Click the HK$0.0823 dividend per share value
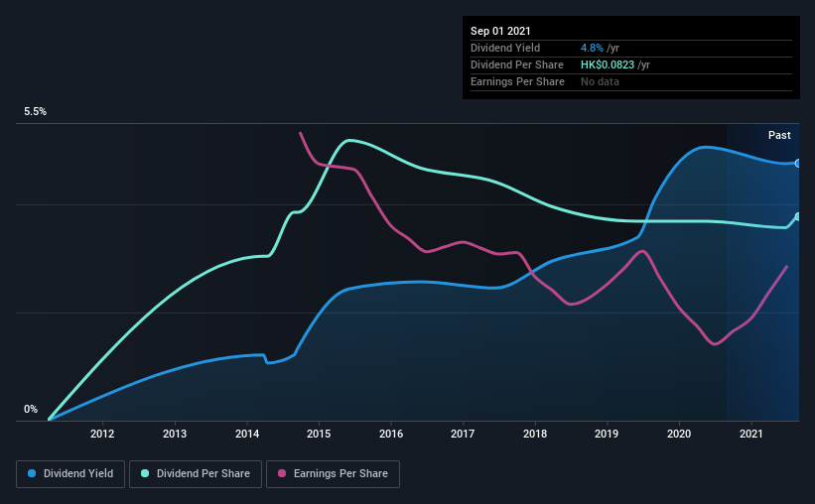 pos(608,64)
